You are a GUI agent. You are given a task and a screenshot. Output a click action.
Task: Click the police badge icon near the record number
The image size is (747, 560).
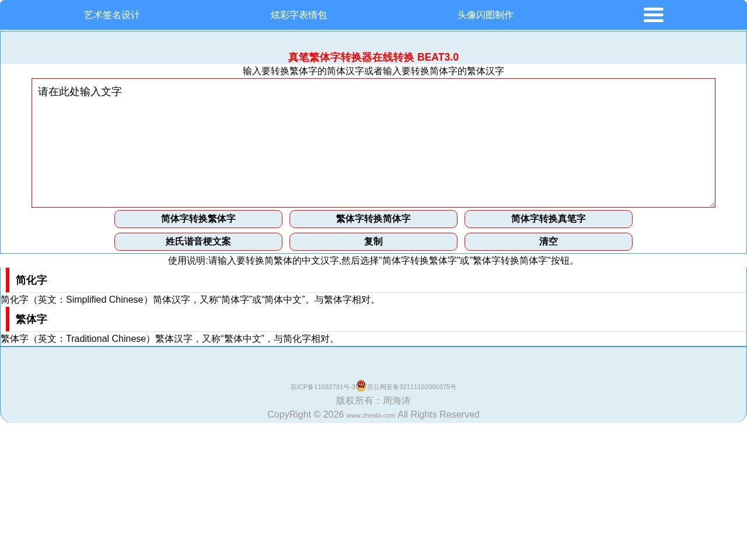361,386
